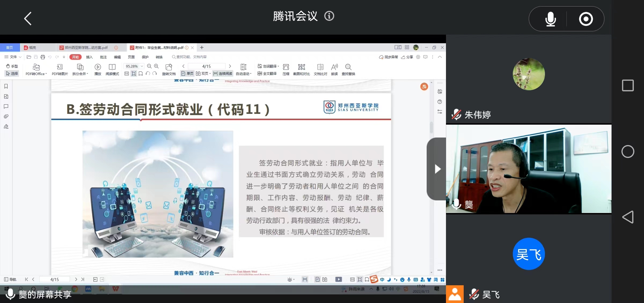644x303 pixels.
Task: Click the zoom out magnifier icon
Action: (149, 66)
